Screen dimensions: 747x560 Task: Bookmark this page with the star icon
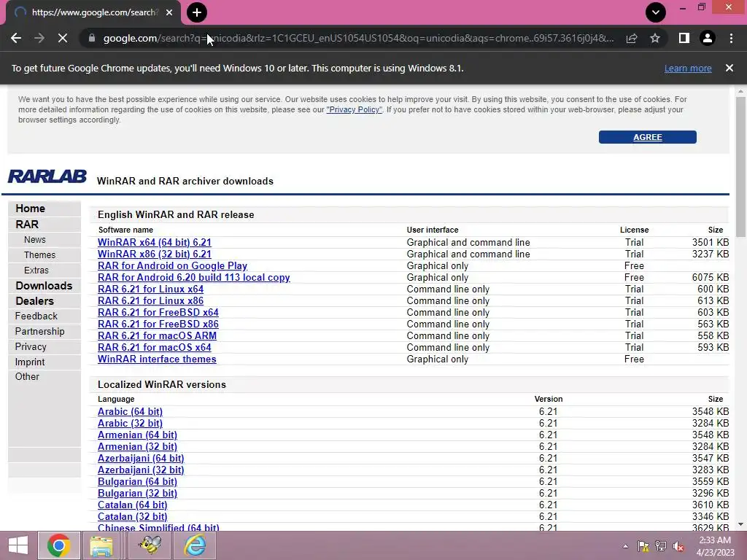pyautogui.click(x=655, y=38)
